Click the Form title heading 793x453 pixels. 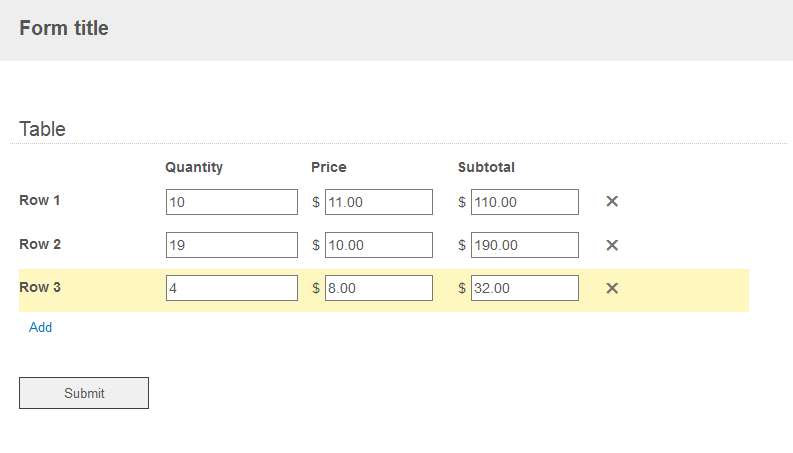click(64, 28)
